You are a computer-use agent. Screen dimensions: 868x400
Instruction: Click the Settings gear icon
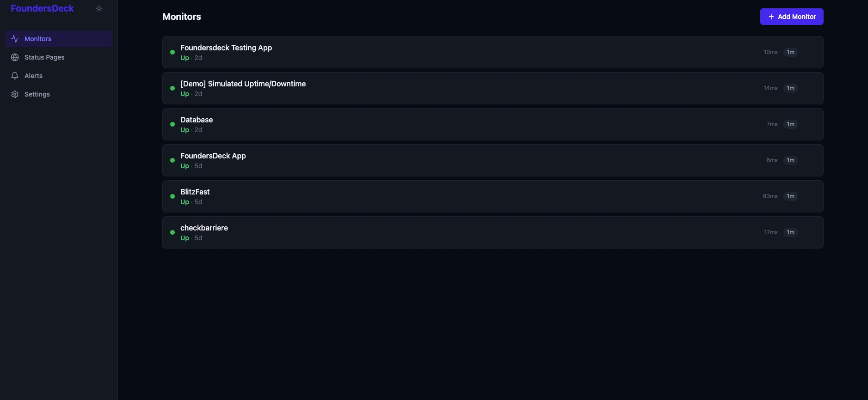point(15,94)
